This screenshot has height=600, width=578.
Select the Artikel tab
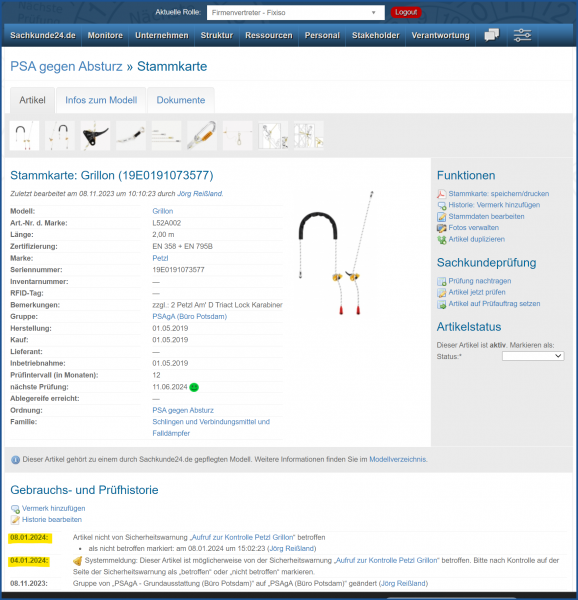coord(33,100)
